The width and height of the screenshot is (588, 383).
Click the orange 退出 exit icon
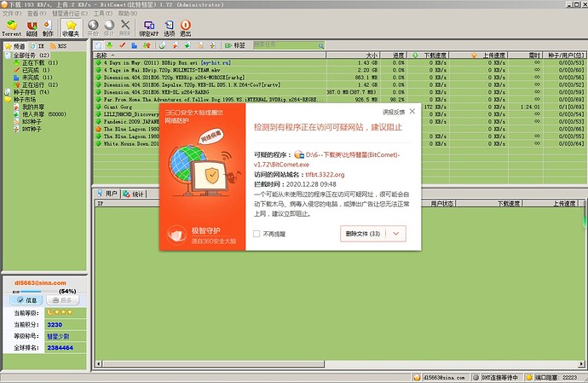186,28
